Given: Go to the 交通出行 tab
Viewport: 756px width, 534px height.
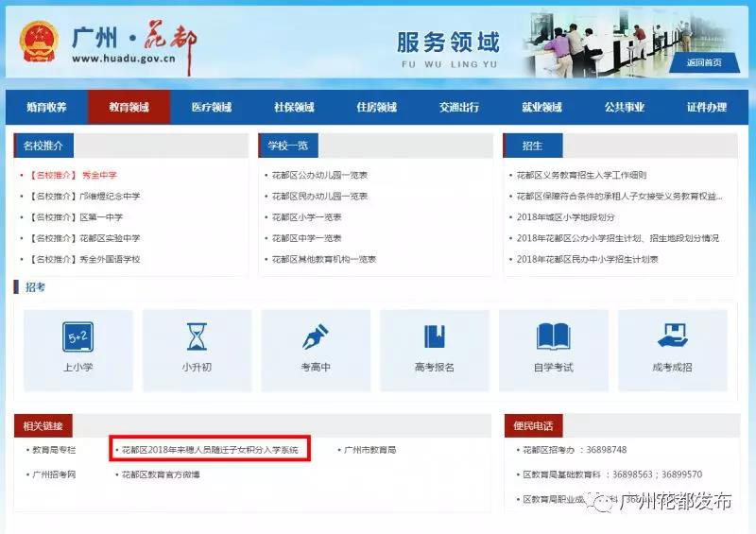Looking at the screenshot, I should click(x=458, y=108).
